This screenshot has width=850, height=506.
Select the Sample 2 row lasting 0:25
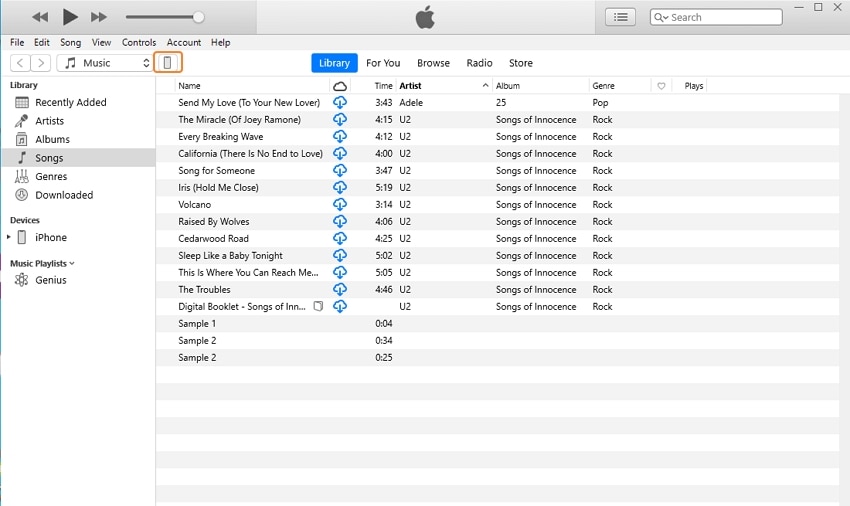pyautogui.click(x=498, y=357)
